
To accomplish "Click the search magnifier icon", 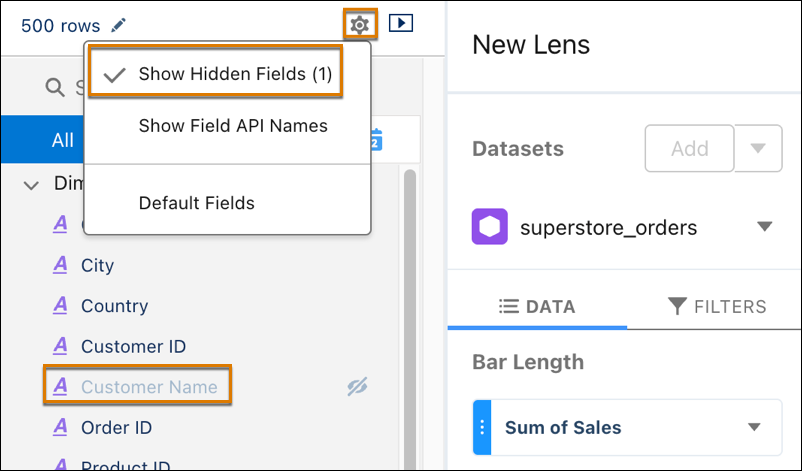I will [x=55, y=87].
